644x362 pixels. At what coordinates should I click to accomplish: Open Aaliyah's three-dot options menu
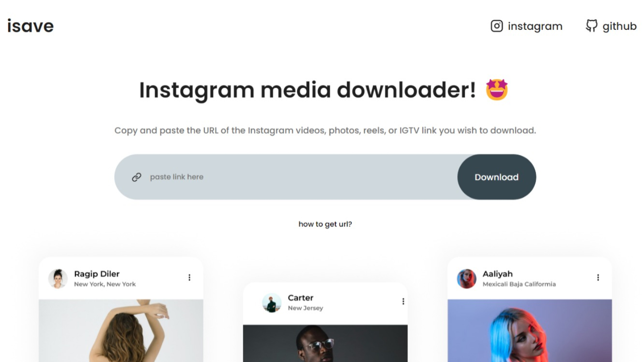point(598,277)
